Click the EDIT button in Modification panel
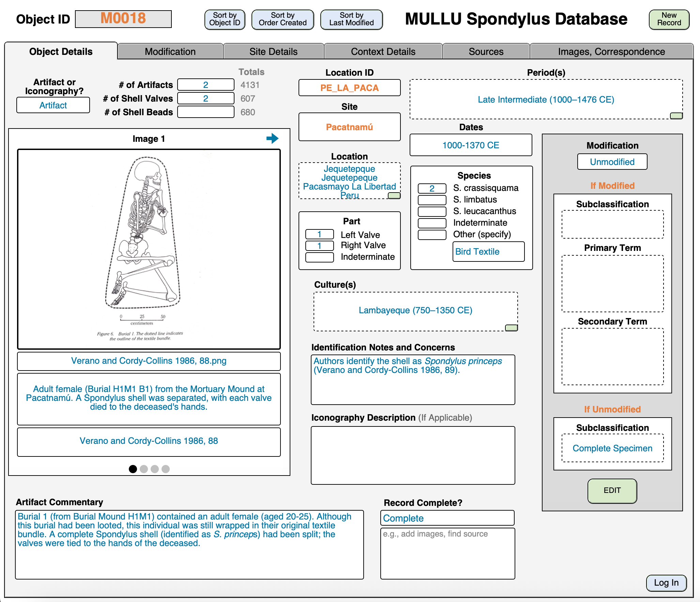This screenshot has height=602, width=700. [612, 491]
